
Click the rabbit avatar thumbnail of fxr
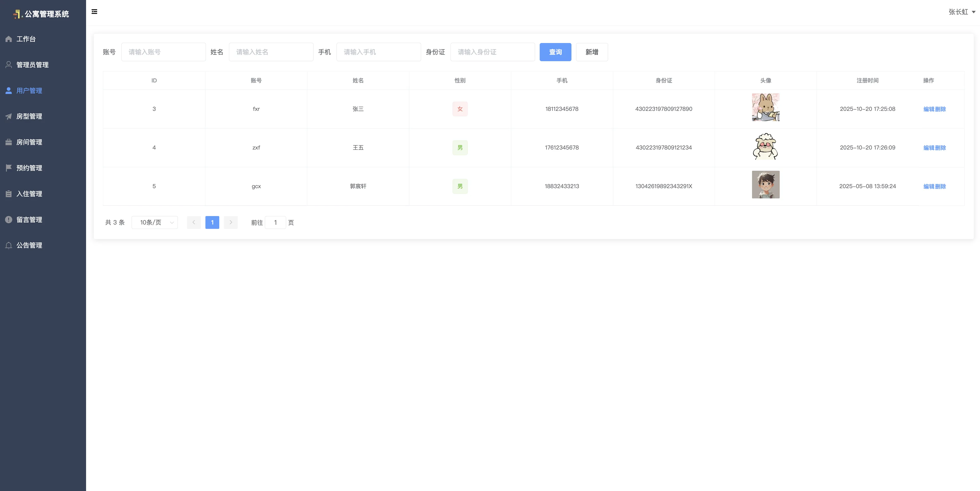coord(765,107)
